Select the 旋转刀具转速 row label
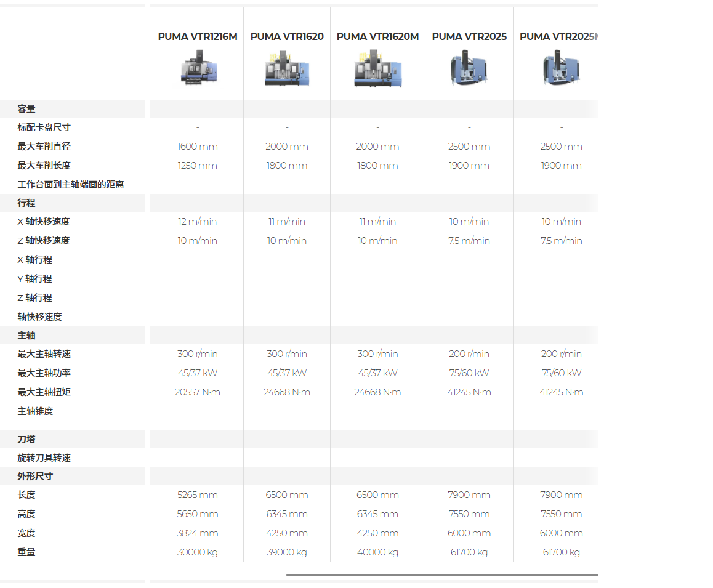 coord(44,458)
